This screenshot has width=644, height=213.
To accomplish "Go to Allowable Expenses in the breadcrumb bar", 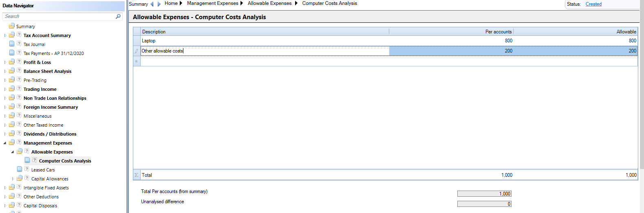I will [270, 3].
